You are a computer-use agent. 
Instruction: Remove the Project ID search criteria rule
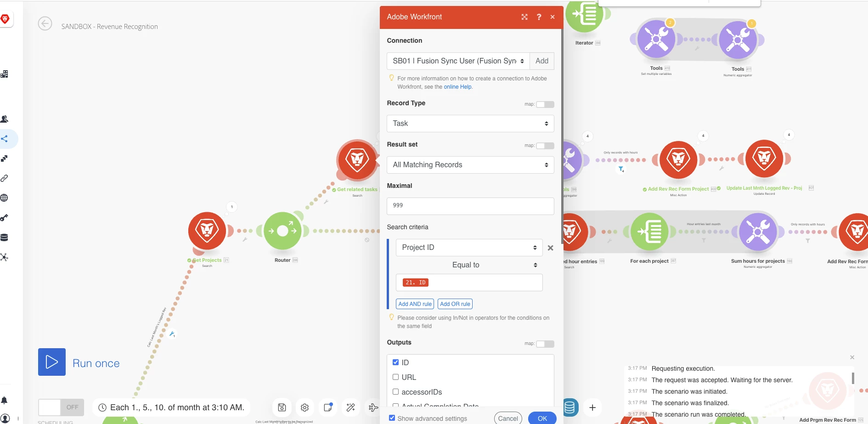coord(551,248)
